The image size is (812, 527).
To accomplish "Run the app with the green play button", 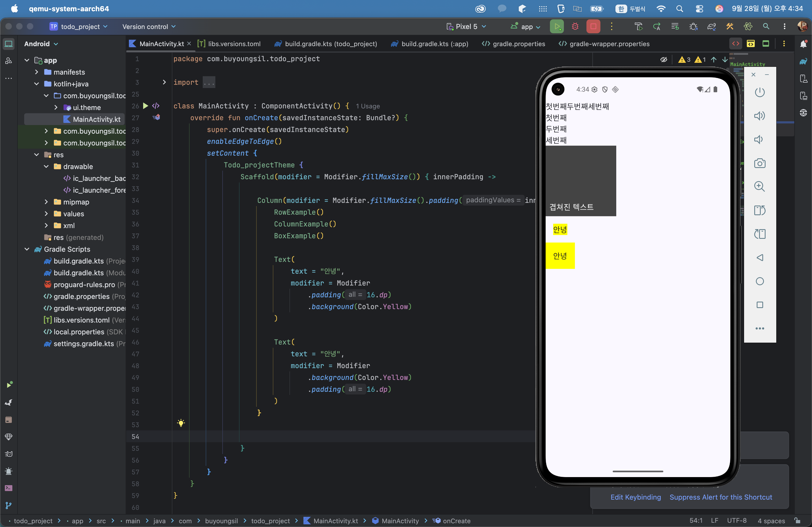I will (556, 27).
